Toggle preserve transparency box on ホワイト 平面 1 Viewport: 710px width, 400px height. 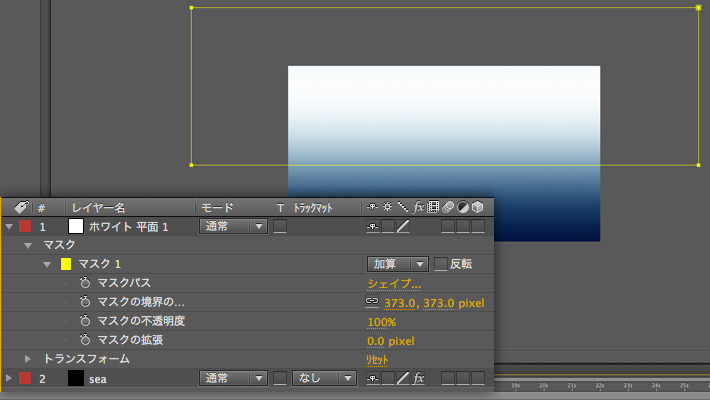point(280,227)
